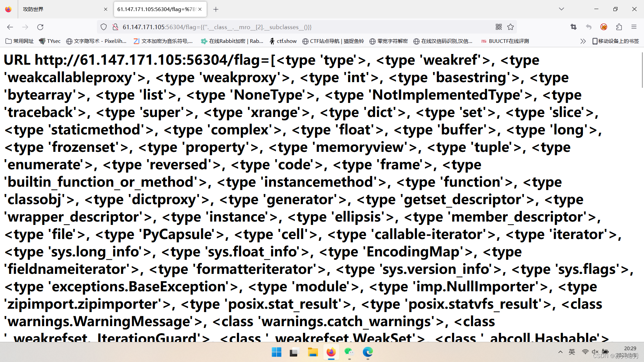Open a new tab with plus button
The height and width of the screenshot is (362, 644).
coord(216,9)
